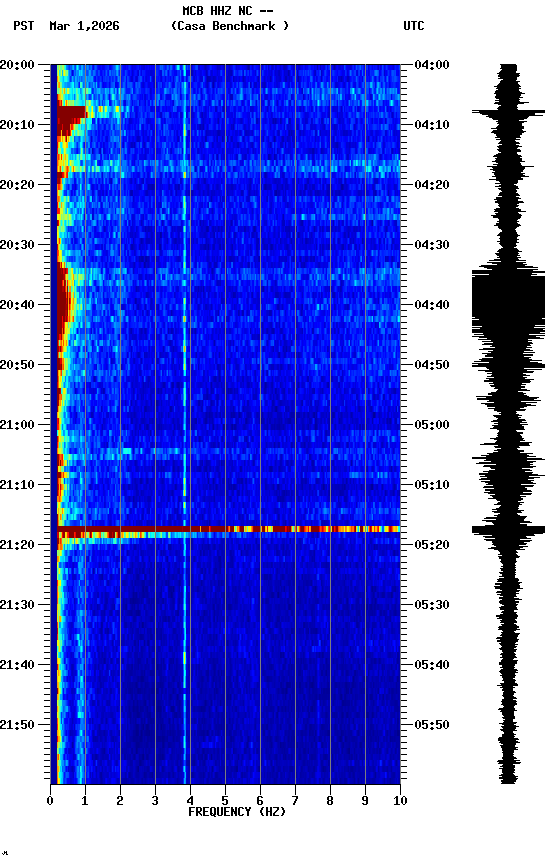Viewport: 552px width, 864px height.
Task: Click the PST time label 20:10
Action: point(17,125)
